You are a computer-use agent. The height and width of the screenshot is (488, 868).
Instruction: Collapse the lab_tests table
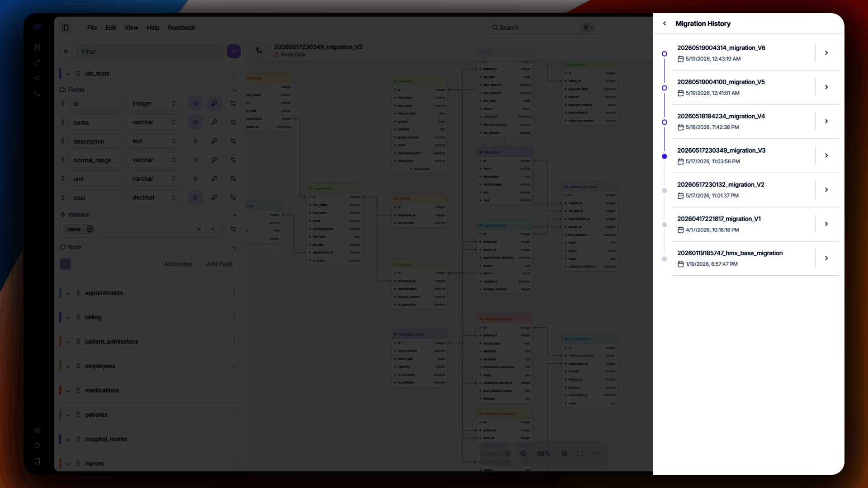[x=68, y=74]
